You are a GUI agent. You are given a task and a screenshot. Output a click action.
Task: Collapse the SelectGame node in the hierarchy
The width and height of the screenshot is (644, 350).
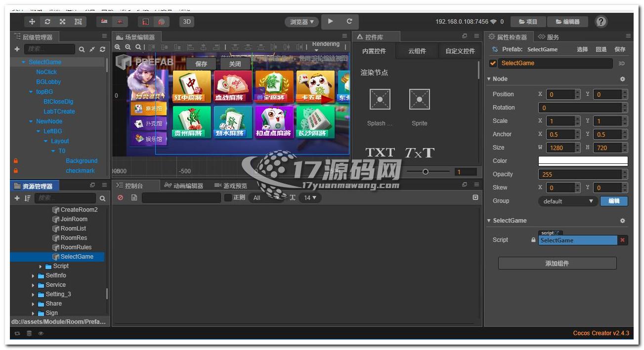point(23,62)
